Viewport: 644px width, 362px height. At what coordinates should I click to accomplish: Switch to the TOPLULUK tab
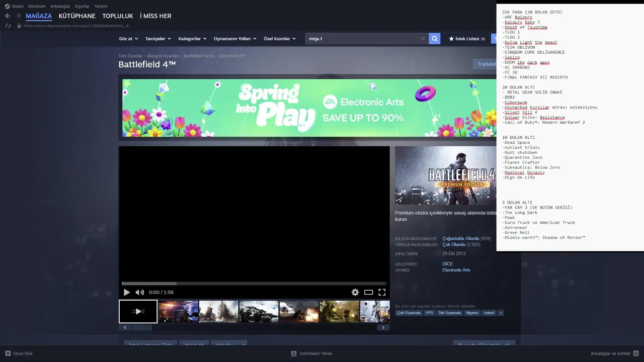[118, 16]
